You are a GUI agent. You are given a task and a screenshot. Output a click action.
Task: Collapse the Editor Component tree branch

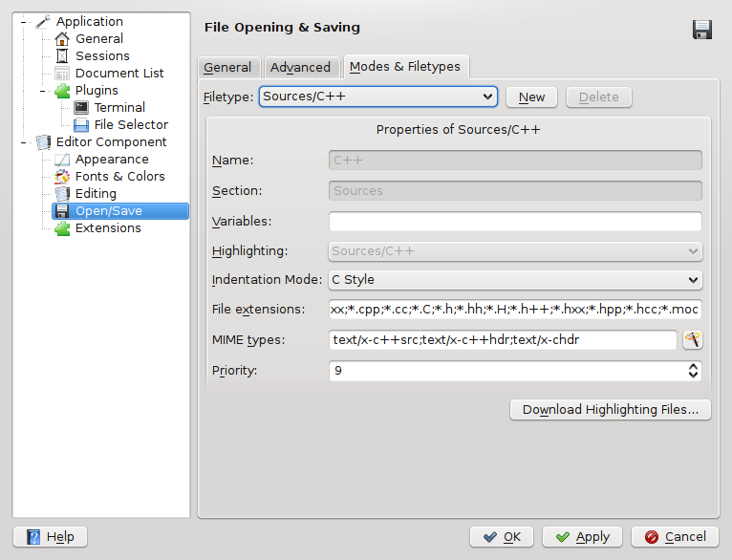click(22, 142)
